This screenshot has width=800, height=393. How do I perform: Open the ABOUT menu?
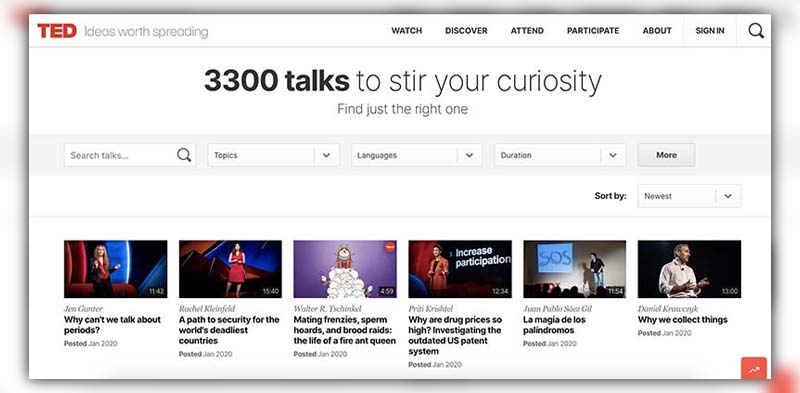coord(657,31)
